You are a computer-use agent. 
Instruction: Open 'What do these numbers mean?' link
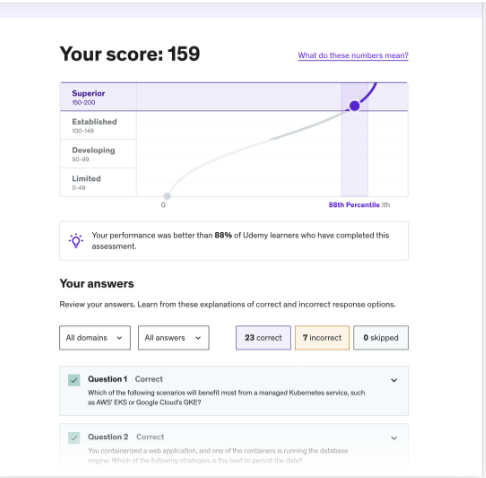pyautogui.click(x=353, y=55)
